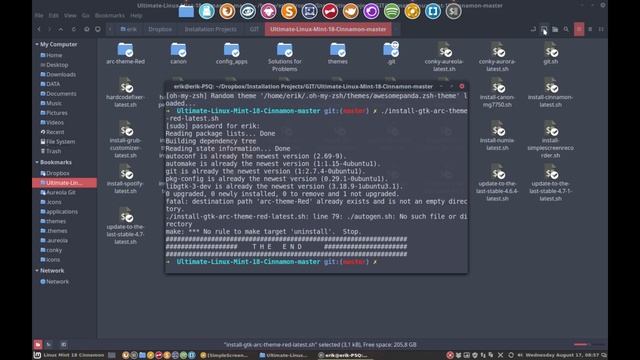
Task: Select the git.sh script file
Action: point(550,53)
